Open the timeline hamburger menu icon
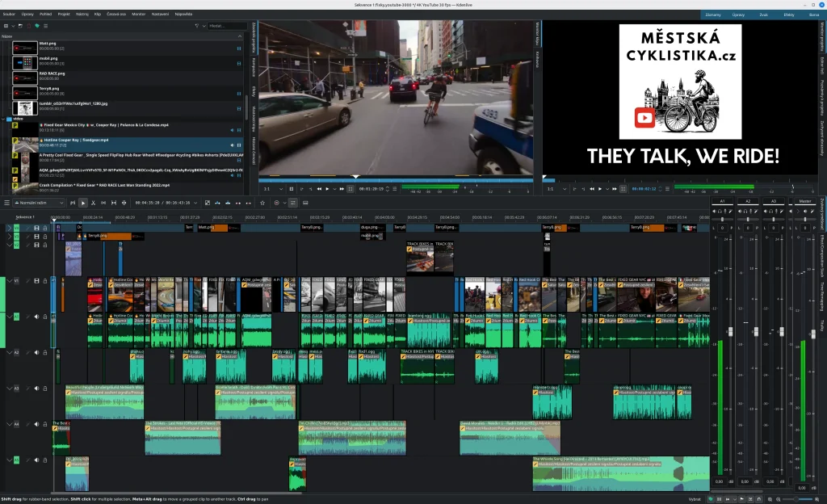Screen dimensions: 827x504 pyautogui.click(x=7, y=203)
